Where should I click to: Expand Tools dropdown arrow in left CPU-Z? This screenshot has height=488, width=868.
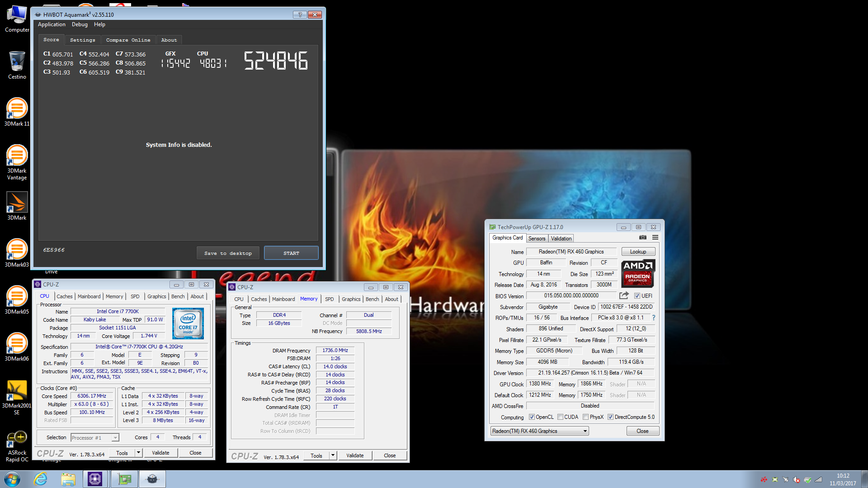pos(139,453)
